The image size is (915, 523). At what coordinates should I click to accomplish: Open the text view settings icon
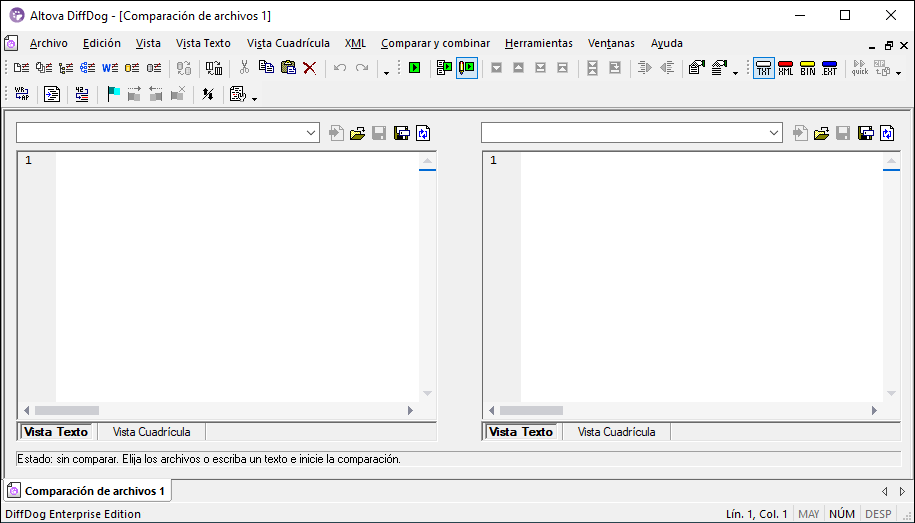[x=238, y=93]
